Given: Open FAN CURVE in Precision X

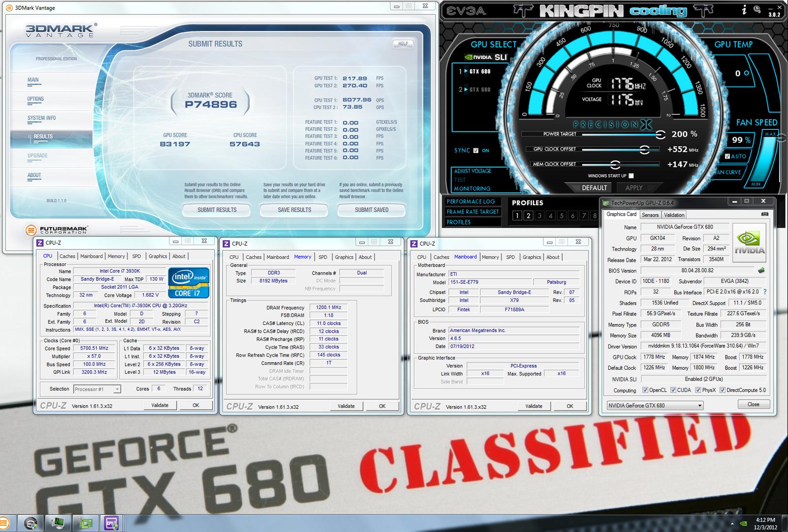Looking at the screenshot, I should (728, 172).
